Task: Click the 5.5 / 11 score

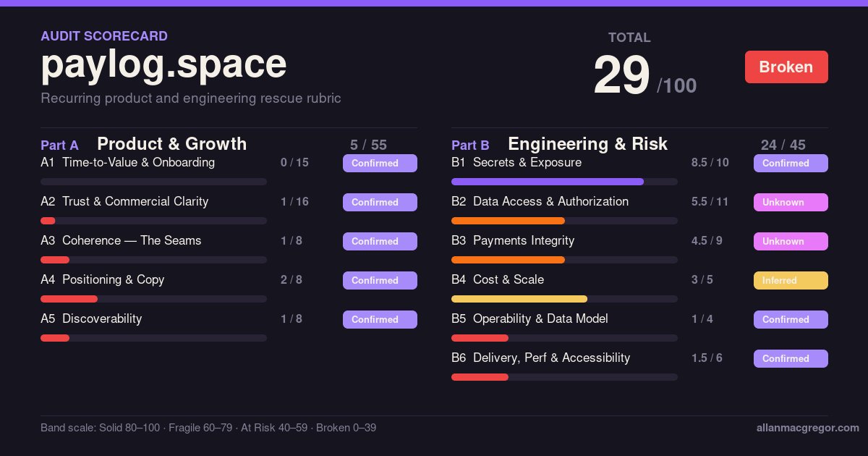Action: pos(710,202)
